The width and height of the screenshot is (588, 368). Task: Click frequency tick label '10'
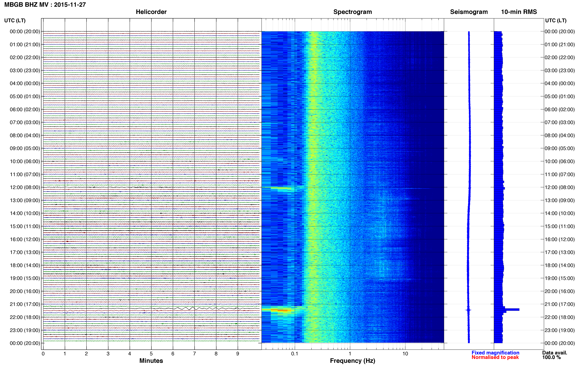(x=405, y=354)
